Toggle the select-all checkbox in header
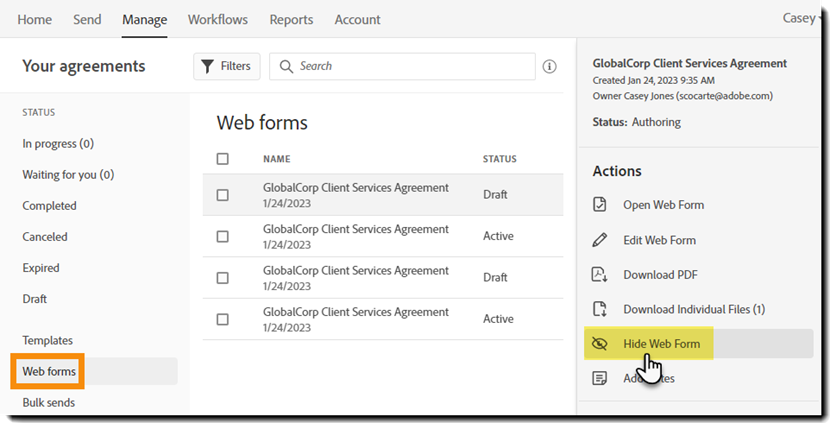 pyautogui.click(x=222, y=159)
